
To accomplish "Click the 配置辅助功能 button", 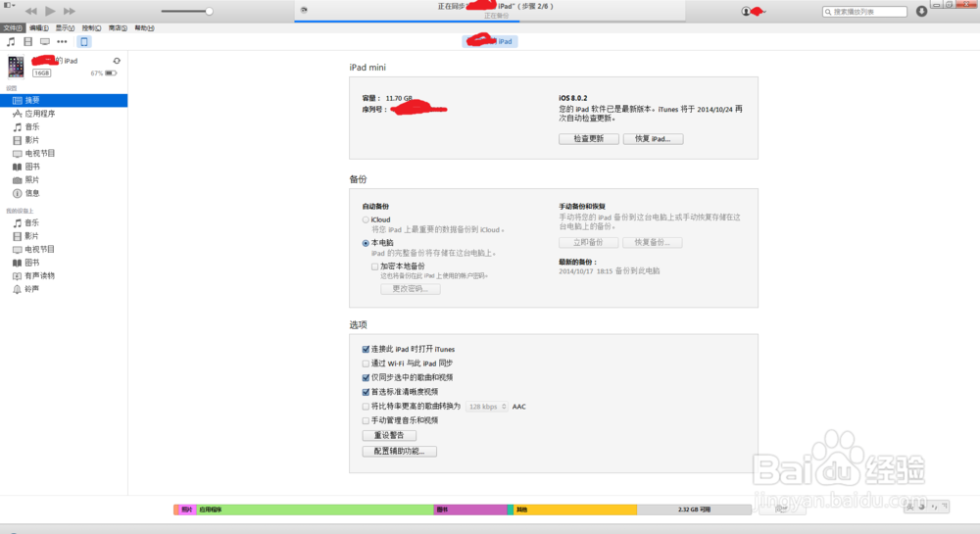I will (400, 451).
